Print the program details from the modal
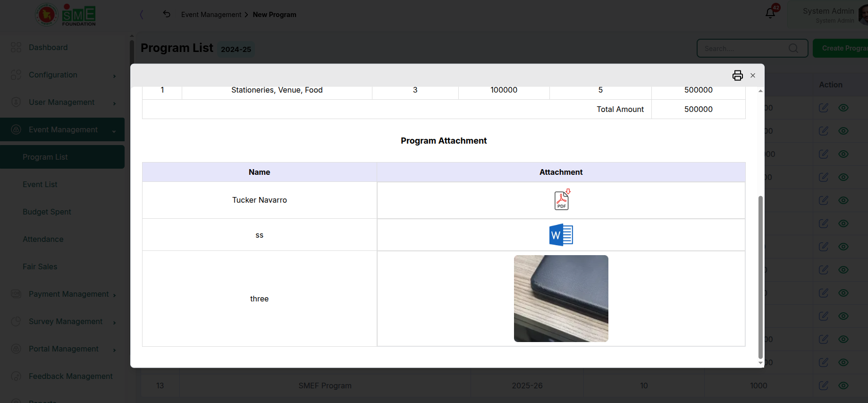 pos(737,76)
